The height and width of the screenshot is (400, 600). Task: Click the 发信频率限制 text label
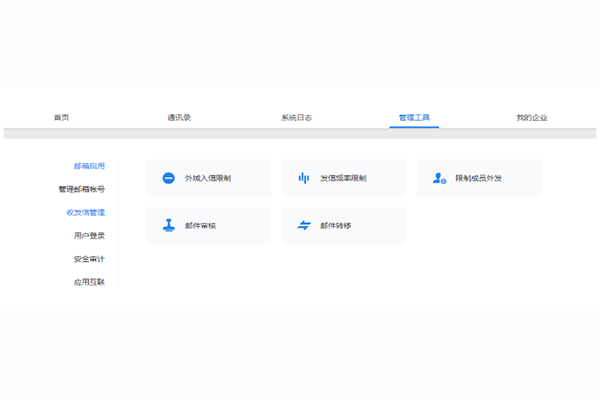point(343,178)
